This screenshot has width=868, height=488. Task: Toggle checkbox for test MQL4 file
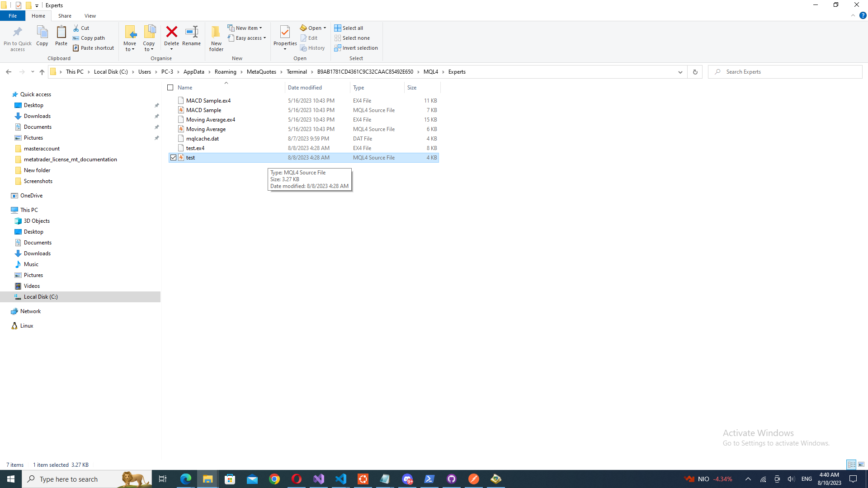[172, 157]
